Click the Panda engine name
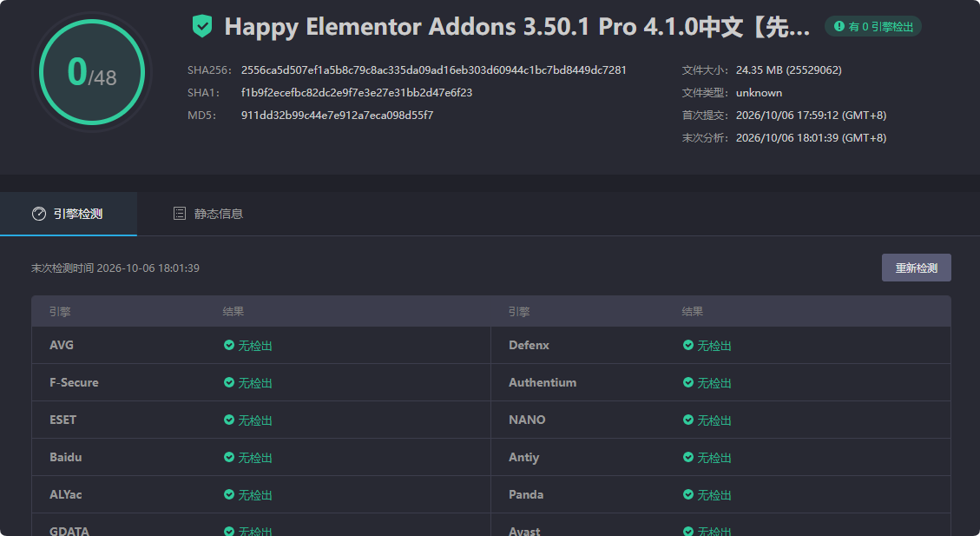The width and height of the screenshot is (980, 536). (526, 494)
